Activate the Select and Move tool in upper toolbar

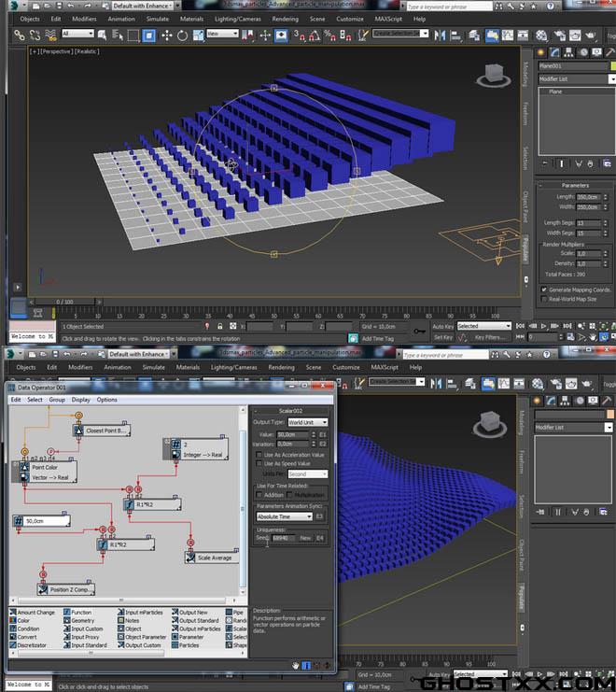coord(166,35)
